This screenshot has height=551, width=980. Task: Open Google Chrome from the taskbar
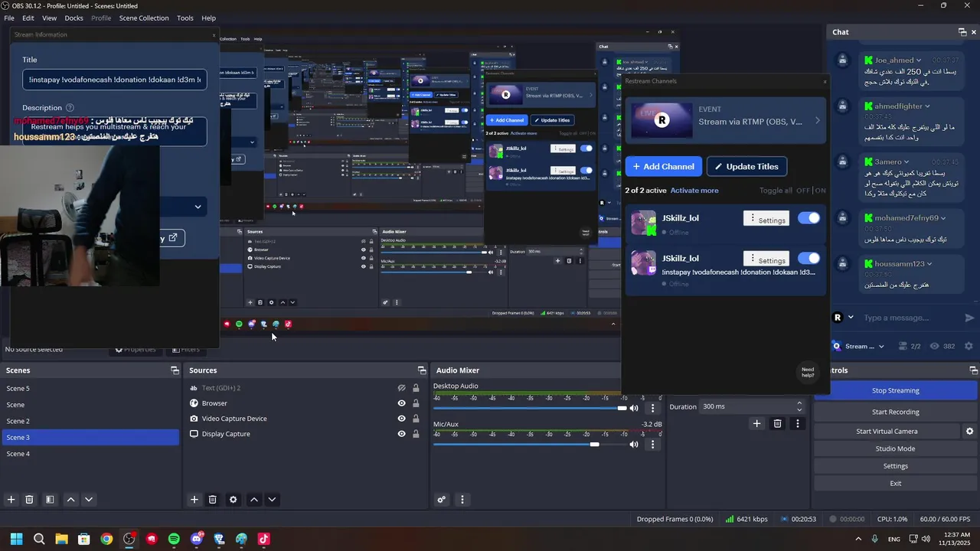tap(106, 539)
